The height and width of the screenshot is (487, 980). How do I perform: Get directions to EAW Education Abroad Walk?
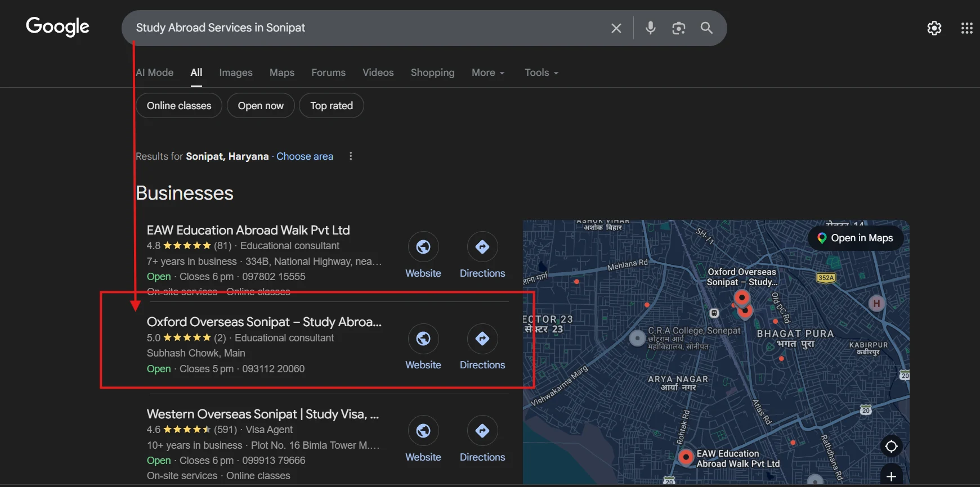click(482, 247)
